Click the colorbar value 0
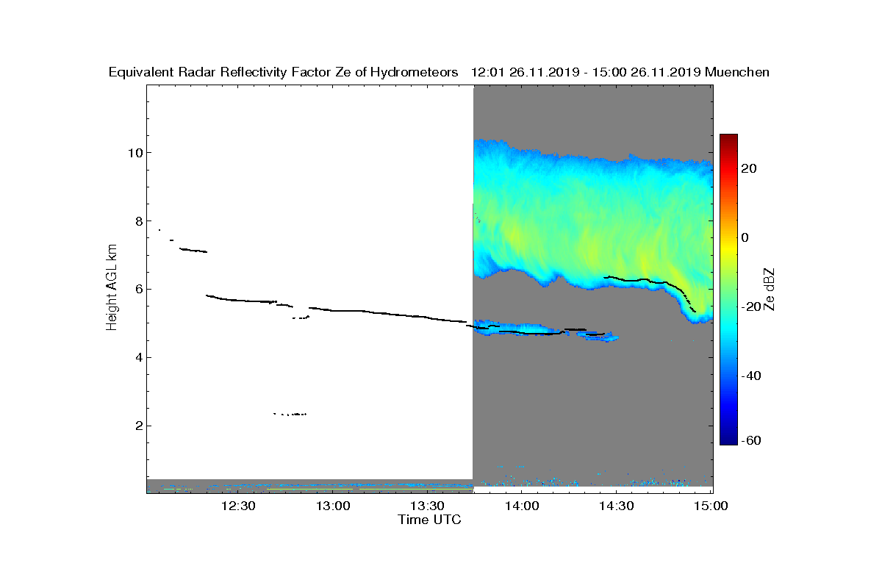The width and height of the screenshot is (882, 588). pos(745,237)
